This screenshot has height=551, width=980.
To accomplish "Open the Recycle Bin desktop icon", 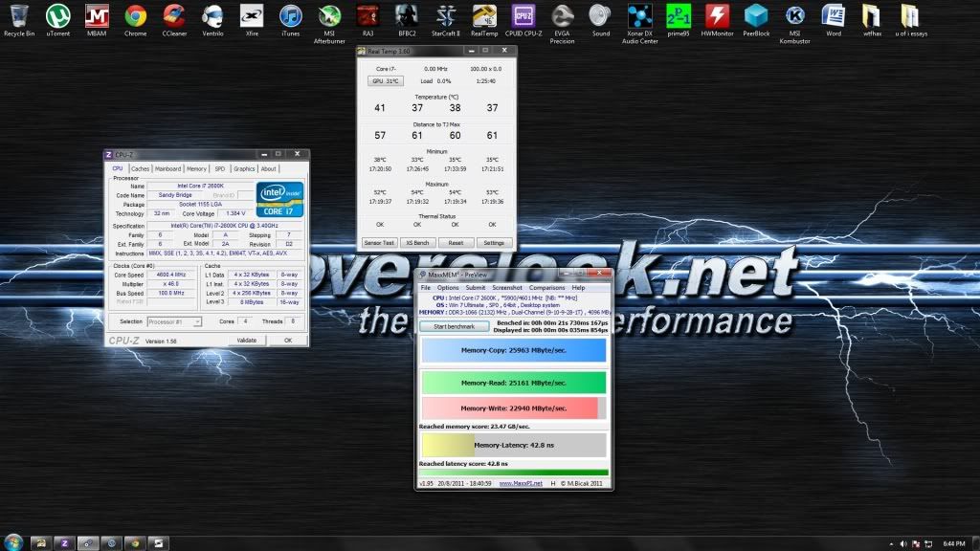I will click(19, 20).
